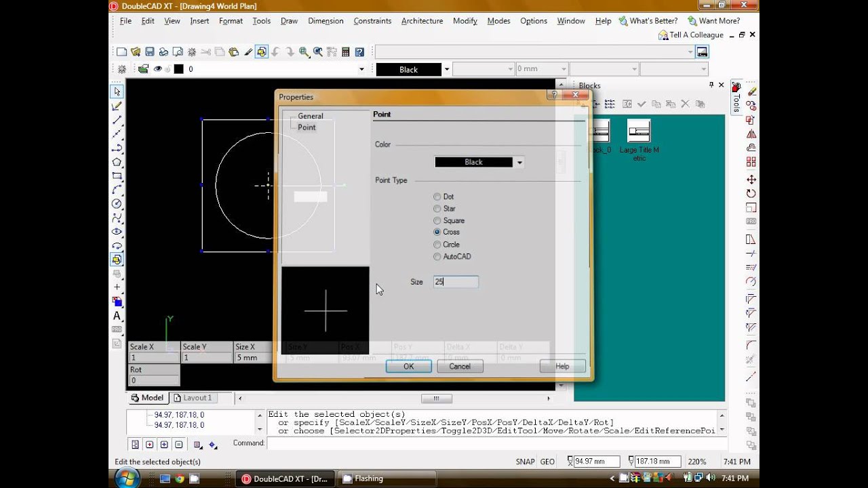Select the Line drawing tool
The height and width of the screenshot is (488, 868).
pos(117,120)
